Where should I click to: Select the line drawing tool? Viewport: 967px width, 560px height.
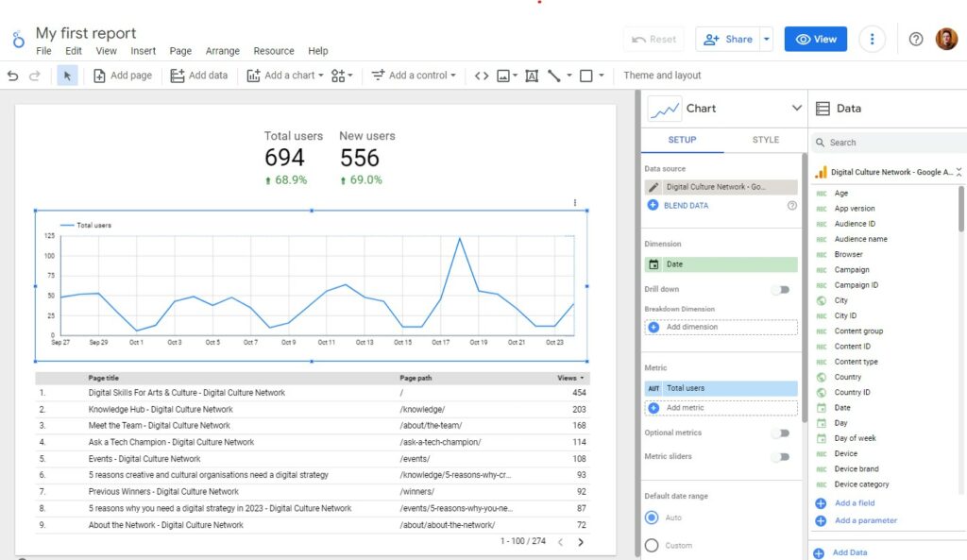click(556, 75)
